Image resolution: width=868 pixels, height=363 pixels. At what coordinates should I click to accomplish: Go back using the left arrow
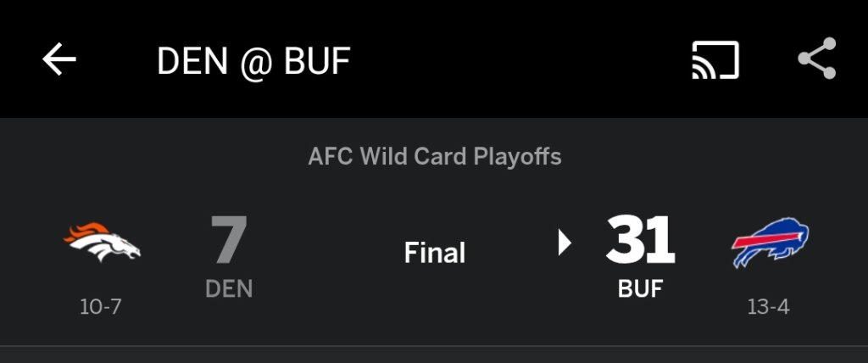click(x=59, y=59)
